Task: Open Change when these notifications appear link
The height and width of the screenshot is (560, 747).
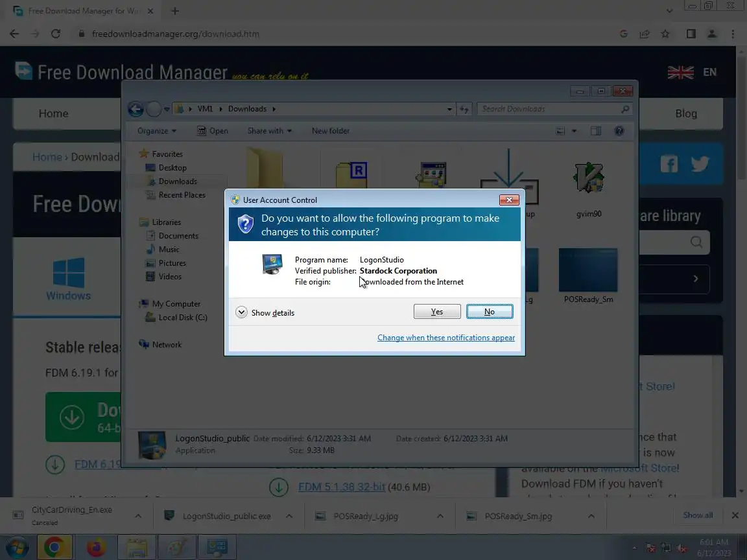Action: [x=446, y=338]
